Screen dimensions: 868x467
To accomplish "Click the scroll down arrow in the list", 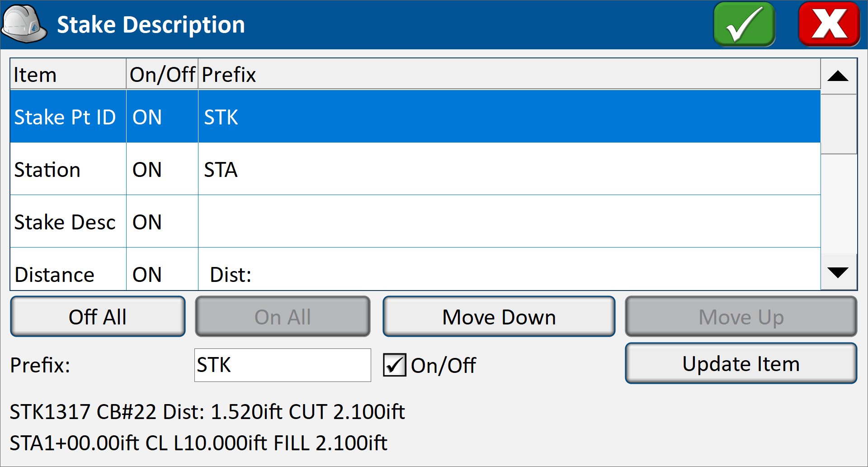I will [838, 272].
